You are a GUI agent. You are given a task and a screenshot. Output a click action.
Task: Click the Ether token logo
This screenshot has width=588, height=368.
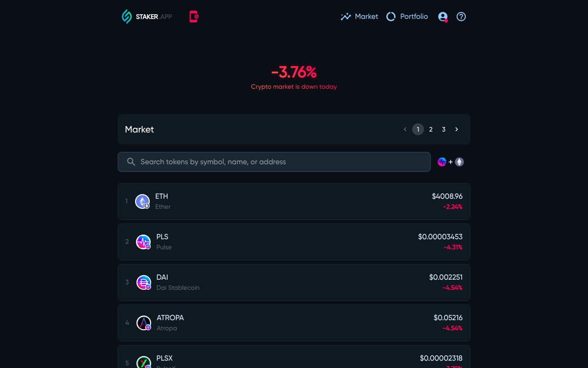pos(142,201)
